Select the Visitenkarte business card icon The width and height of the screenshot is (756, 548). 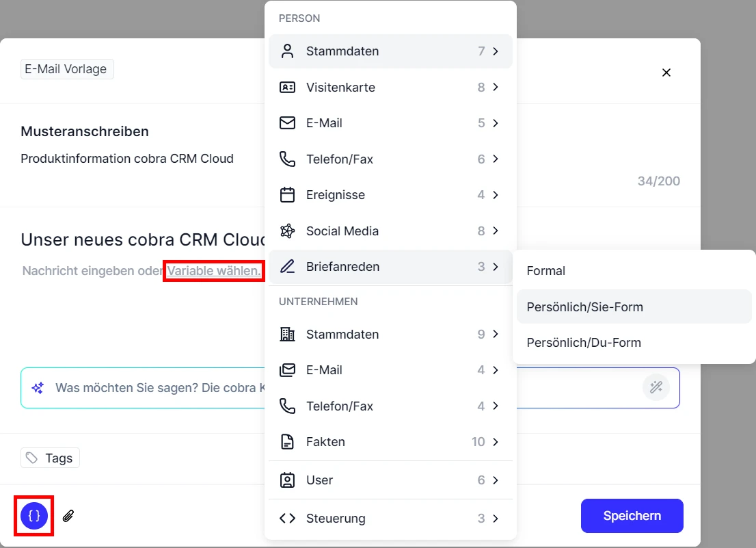click(286, 87)
